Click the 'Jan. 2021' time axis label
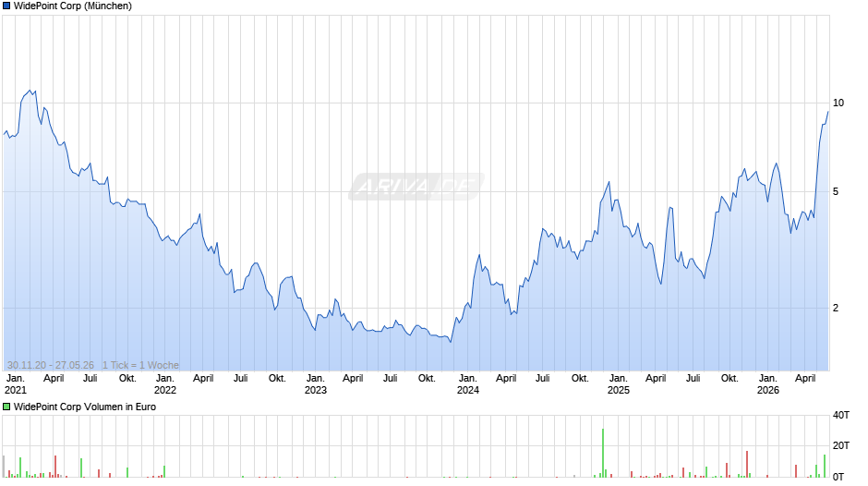Image resolution: width=868 pixels, height=486 pixels. click(15, 384)
